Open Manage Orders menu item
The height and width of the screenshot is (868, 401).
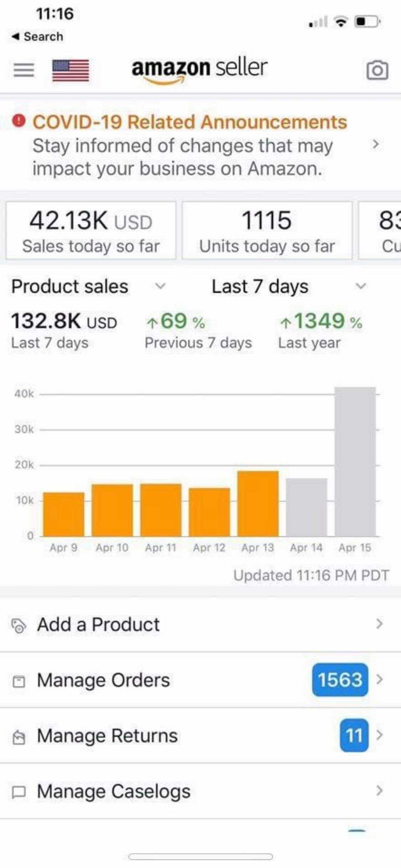[x=103, y=680]
